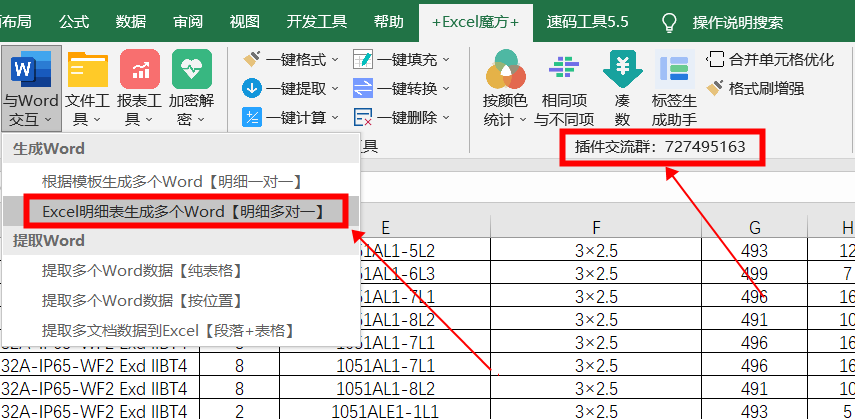Image resolution: width=855 pixels, height=419 pixels.
Task: Choose 根据模板生成多个Word【明细一对一】
Action: click(x=181, y=181)
